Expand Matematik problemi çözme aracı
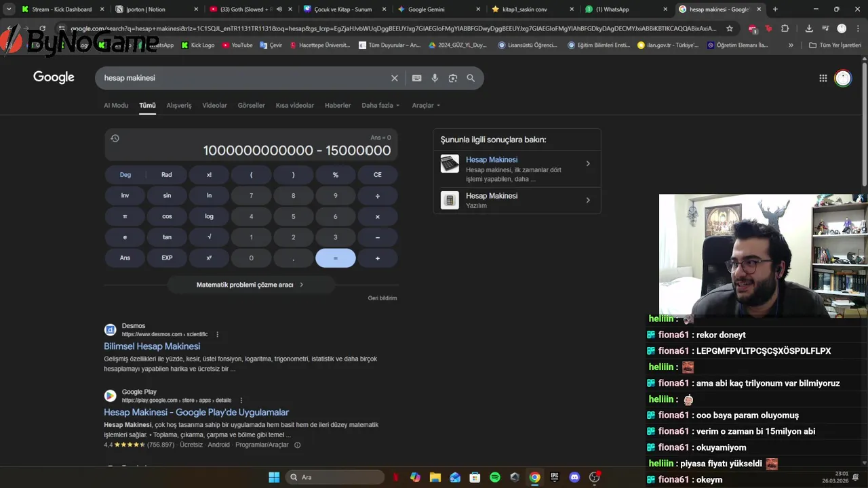This screenshot has height=488, width=868. (x=250, y=285)
